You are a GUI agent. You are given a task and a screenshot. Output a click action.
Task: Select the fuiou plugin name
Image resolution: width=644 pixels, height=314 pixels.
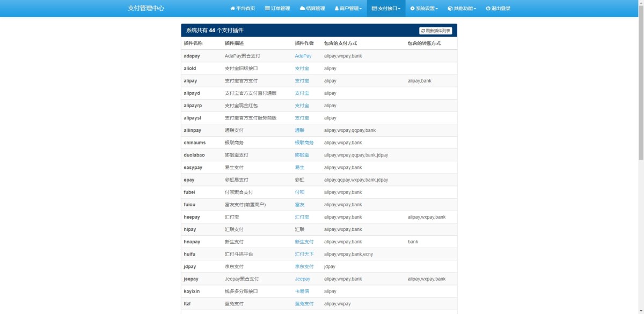(189, 205)
